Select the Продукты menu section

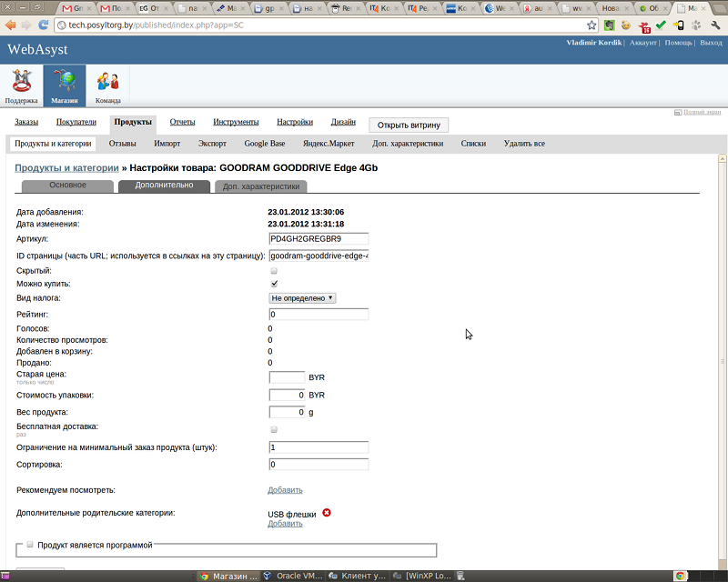133,122
